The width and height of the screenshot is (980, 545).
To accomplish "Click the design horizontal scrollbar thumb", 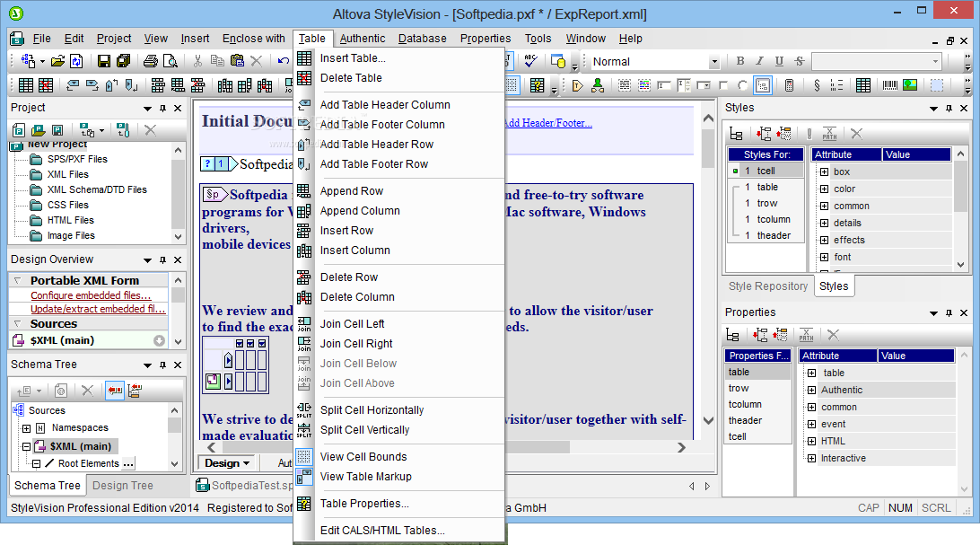I will point(396,447).
